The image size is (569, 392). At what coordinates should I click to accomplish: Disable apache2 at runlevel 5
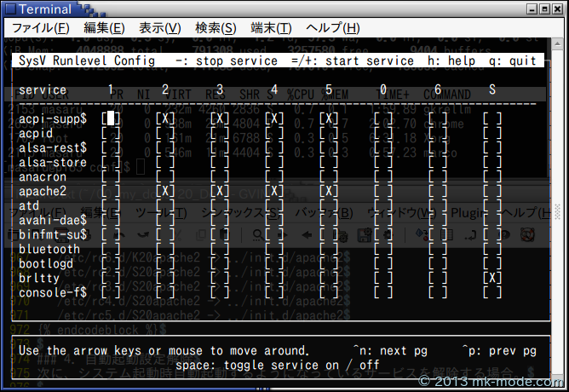tap(329, 191)
